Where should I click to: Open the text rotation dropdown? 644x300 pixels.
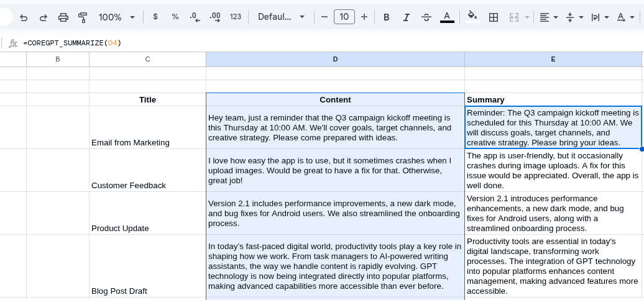pos(626,17)
